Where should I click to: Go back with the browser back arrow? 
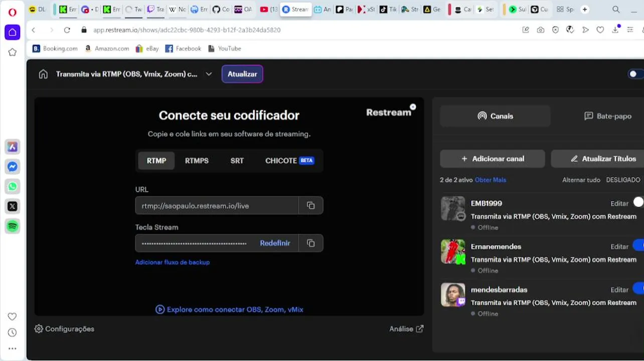coord(34,30)
